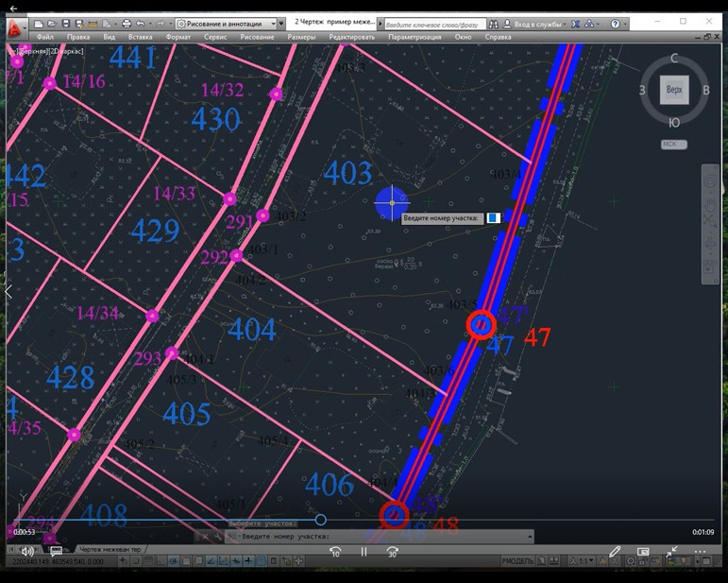Open the Правка menu
Image resolution: width=728 pixels, height=583 pixels.
coord(78,37)
